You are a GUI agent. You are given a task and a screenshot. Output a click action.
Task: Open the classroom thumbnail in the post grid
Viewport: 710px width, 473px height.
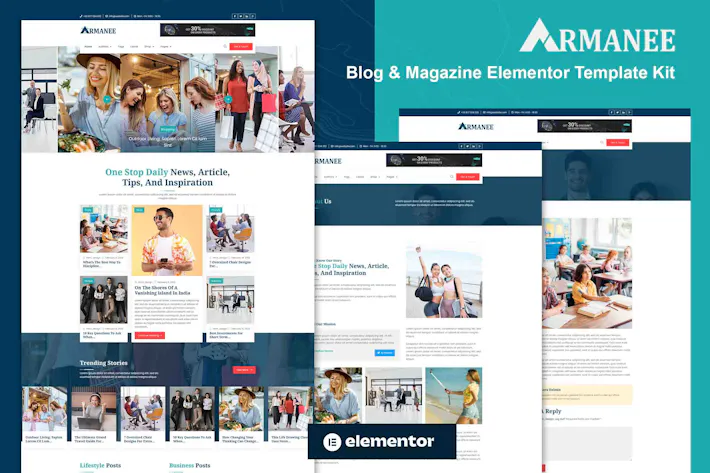[104, 229]
